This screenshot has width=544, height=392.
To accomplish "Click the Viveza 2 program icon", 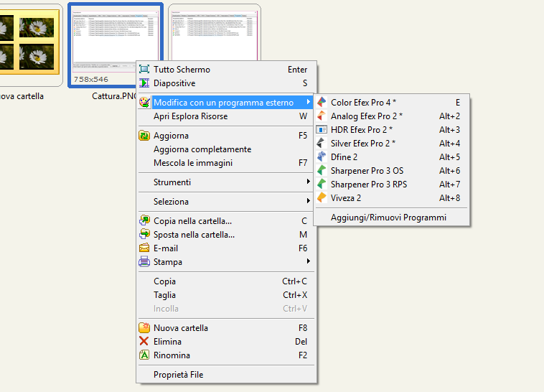I will [x=322, y=198].
